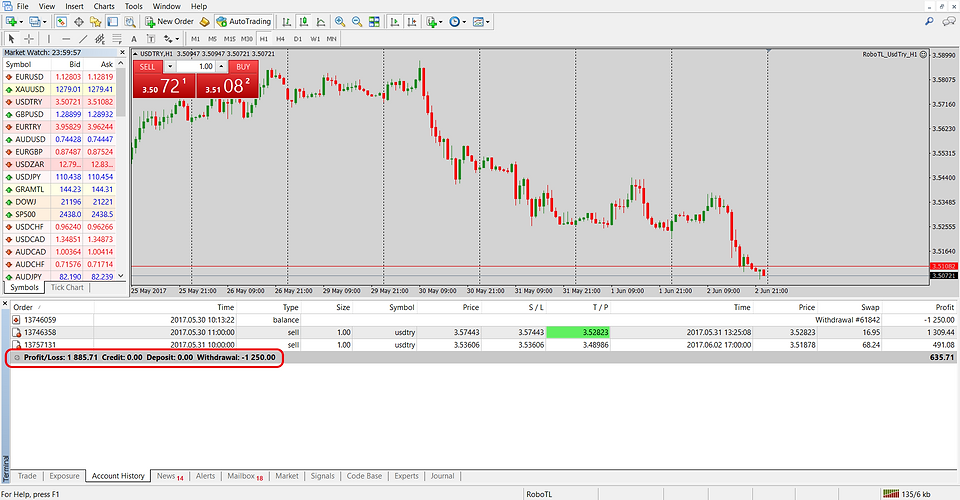Click the volume field showing 1.00
The width and height of the screenshot is (960, 500).
point(196,67)
